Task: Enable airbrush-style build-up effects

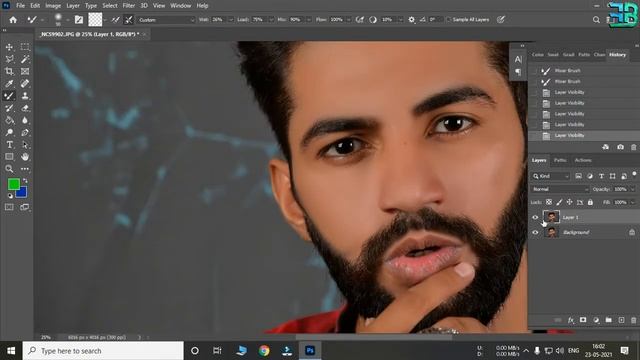Action: [360, 20]
